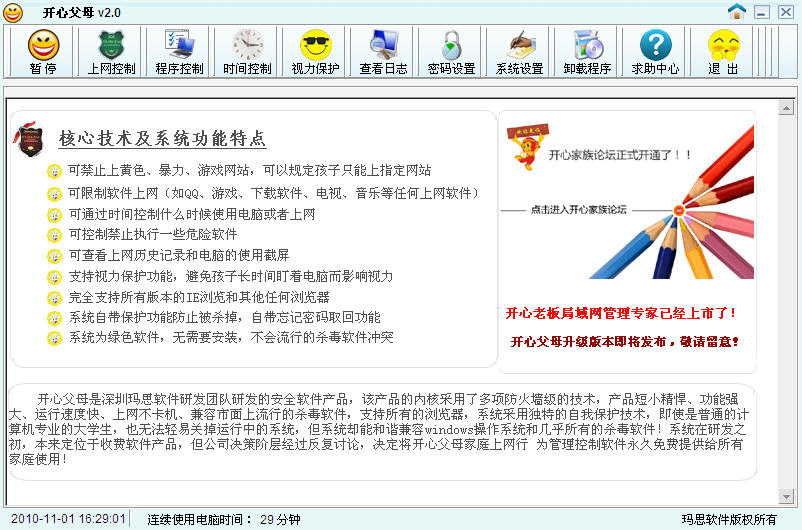Click 点击进入开心家族论坛 forum link

coord(578,210)
